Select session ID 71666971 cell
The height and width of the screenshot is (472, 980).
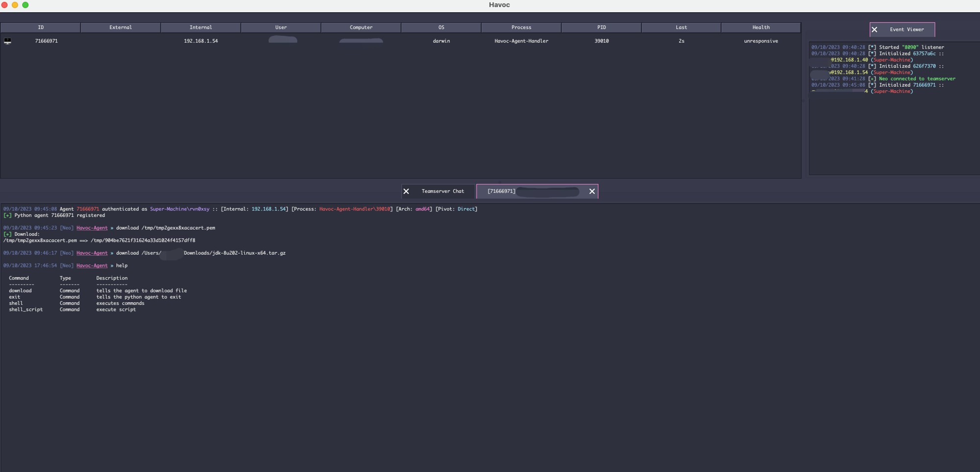pos(47,41)
